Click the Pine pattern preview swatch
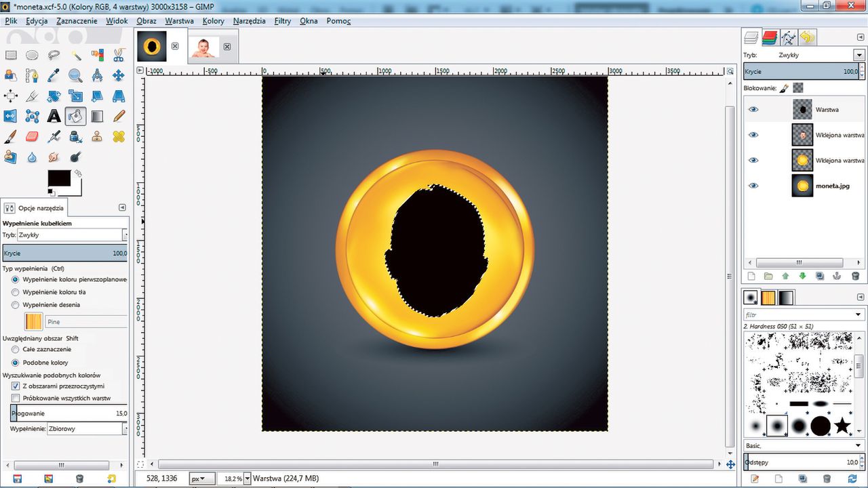Image resolution: width=868 pixels, height=488 pixels. click(x=33, y=321)
